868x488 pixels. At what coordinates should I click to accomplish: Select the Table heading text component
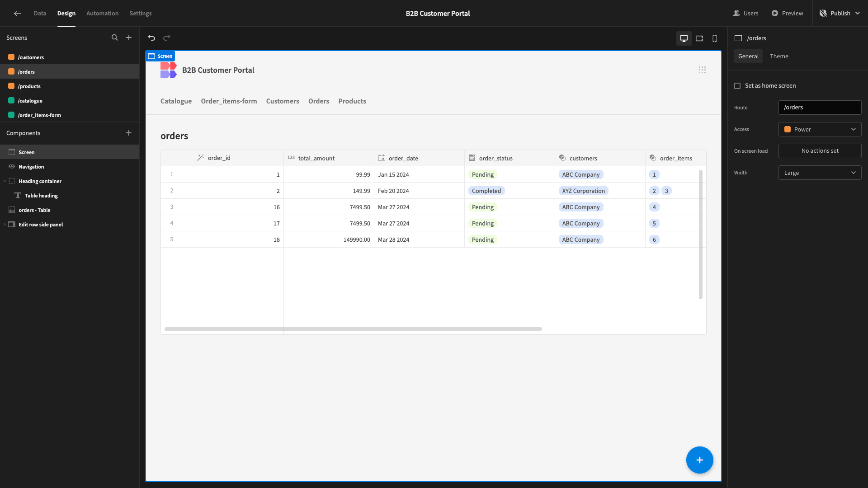click(42, 196)
